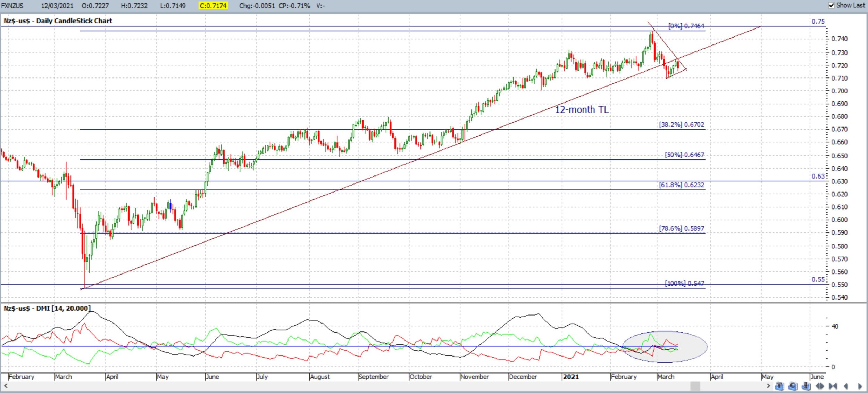Viewport: 868px width, 393px height.
Task: Click the June label near 2020 on axis
Action: point(212,377)
